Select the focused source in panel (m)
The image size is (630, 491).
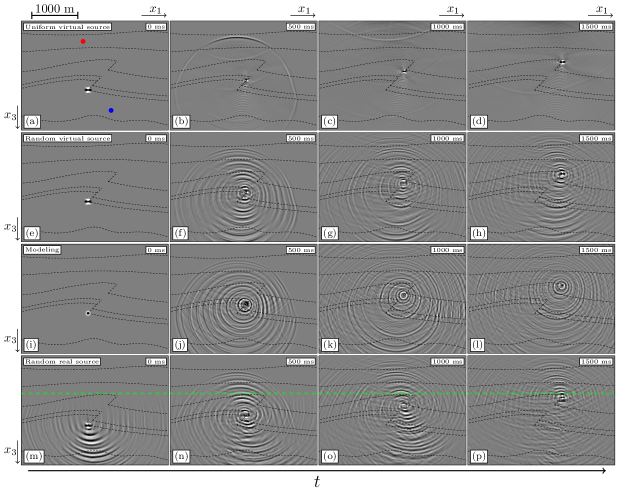88,426
